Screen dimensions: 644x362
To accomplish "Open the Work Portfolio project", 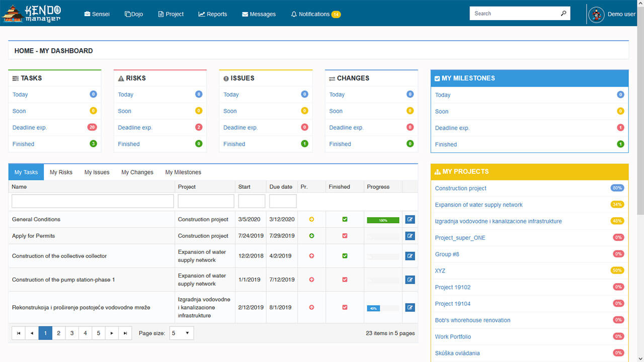I will pyautogui.click(x=453, y=337).
